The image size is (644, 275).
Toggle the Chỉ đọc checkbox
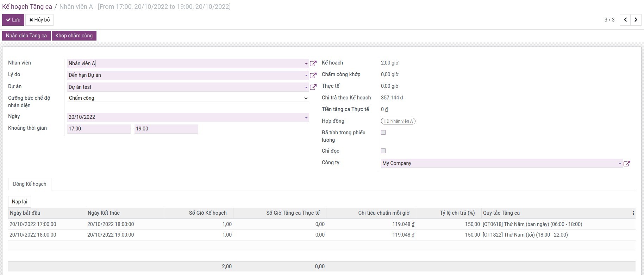[x=383, y=151]
